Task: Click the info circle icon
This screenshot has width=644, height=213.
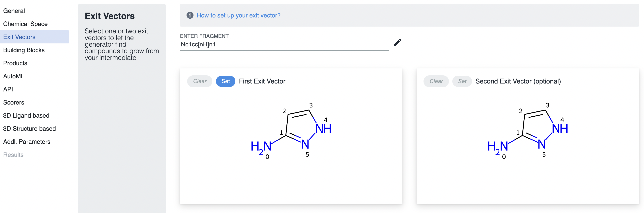Action: 190,15
